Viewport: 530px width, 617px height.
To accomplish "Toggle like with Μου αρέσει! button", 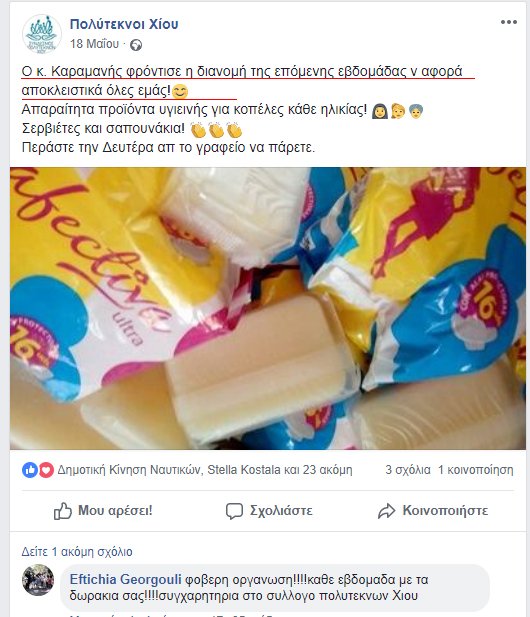I will (103, 511).
